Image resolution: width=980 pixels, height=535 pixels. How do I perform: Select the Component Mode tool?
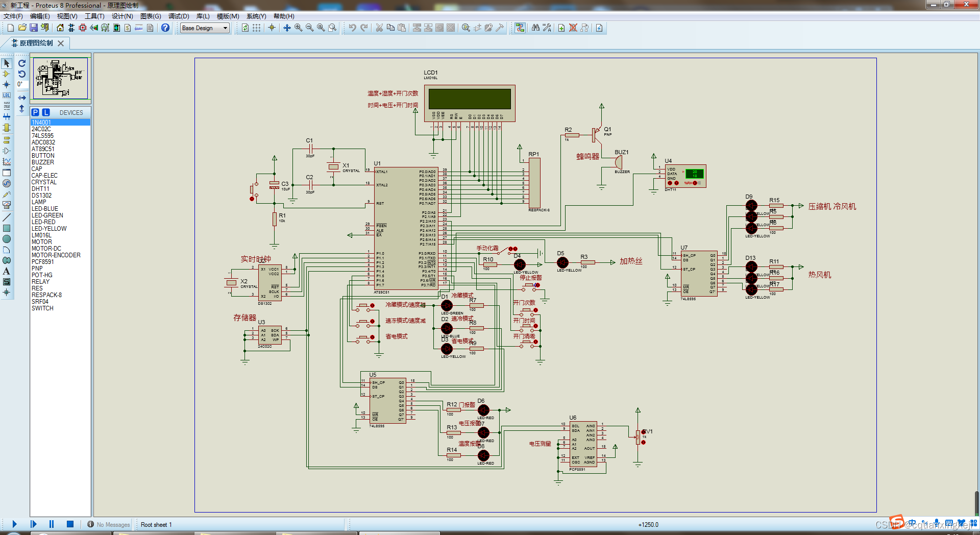[7, 74]
